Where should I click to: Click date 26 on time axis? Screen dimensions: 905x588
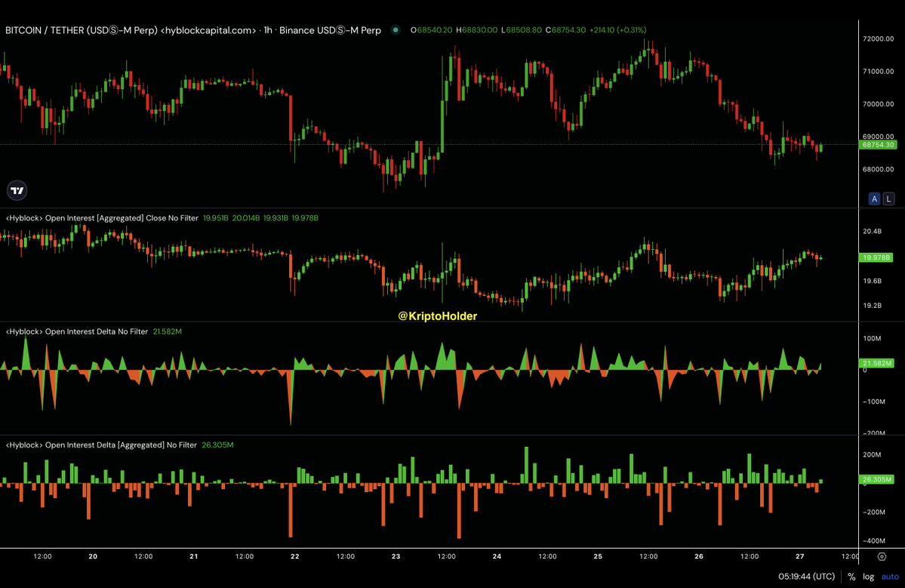(699, 556)
